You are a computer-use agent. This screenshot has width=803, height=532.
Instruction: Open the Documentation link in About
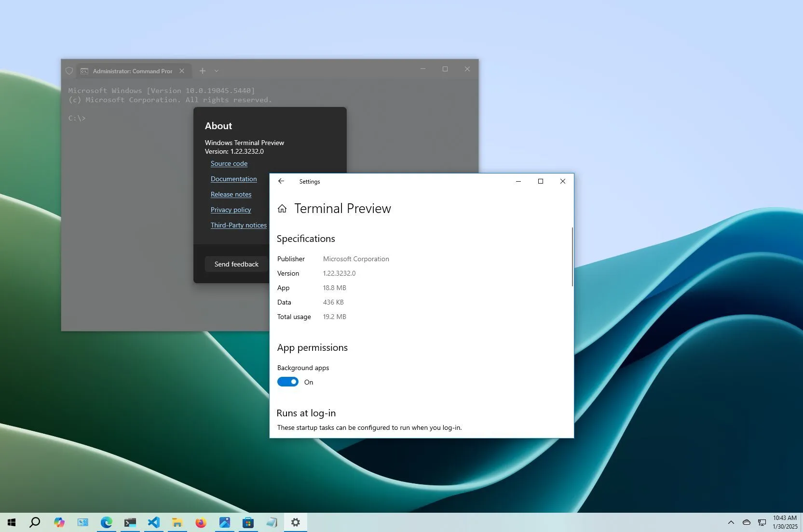coord(234,179)
